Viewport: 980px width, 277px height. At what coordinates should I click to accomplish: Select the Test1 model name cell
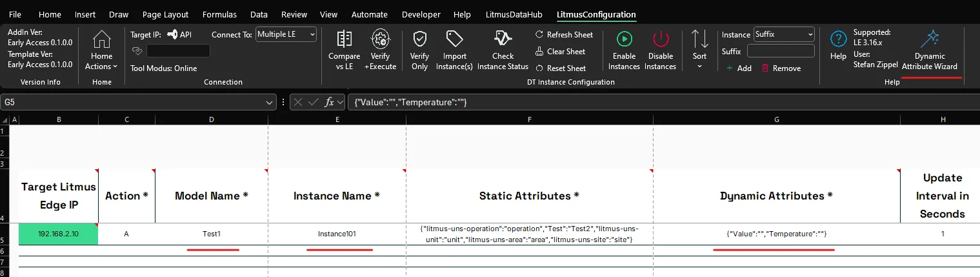click(x=212, y=234)
